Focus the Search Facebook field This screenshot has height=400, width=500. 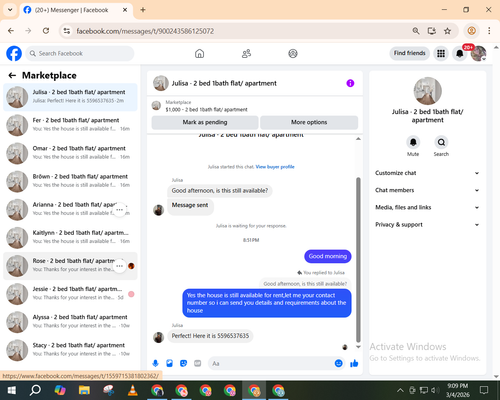click(x=80, y=53)
